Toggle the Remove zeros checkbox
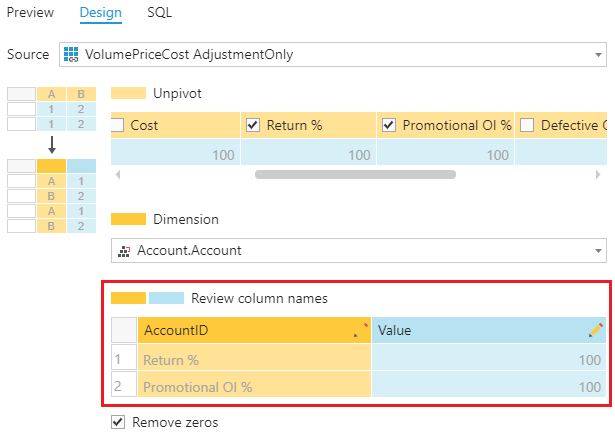Image resolution: width=615 pixels, height=439 pixels. click(x=118, y=394)
